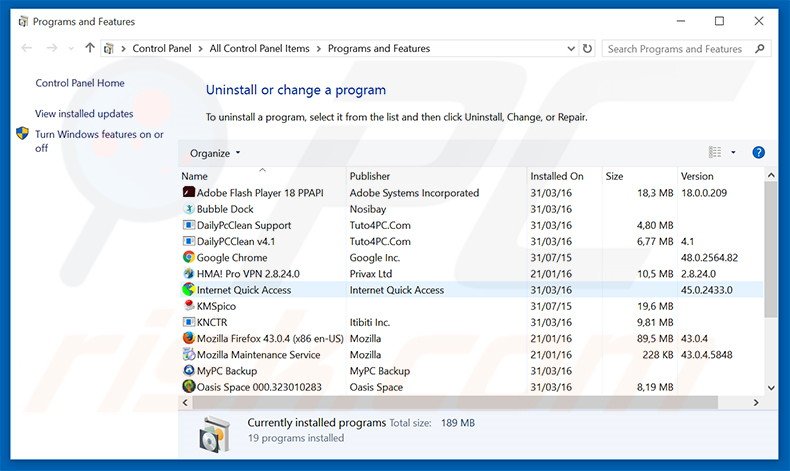This screenshot has height=471, width=790.
Task: Select the Oasis Space 000.323010283 entry
Action: [x=259, y=387]
